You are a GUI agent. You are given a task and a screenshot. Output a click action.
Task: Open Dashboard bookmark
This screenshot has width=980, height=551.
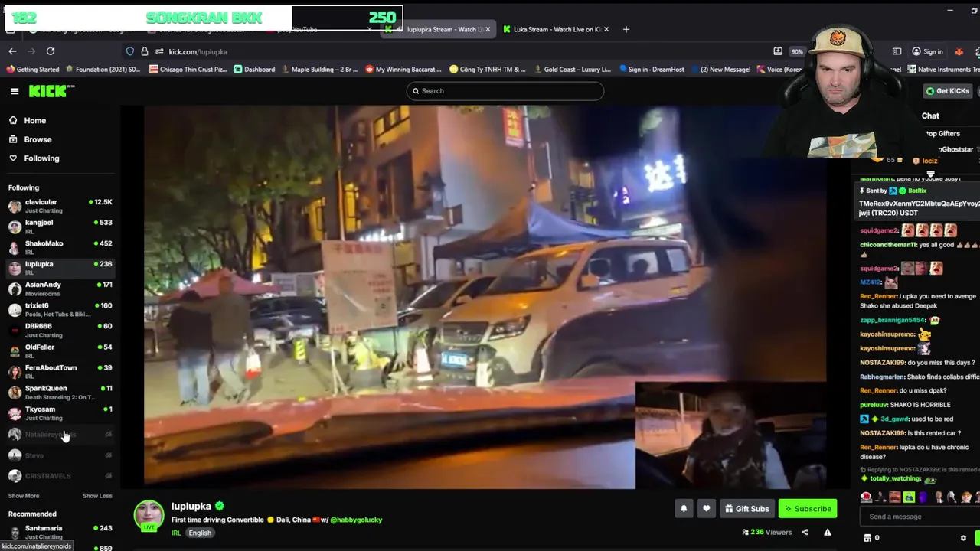pos(254,70)
